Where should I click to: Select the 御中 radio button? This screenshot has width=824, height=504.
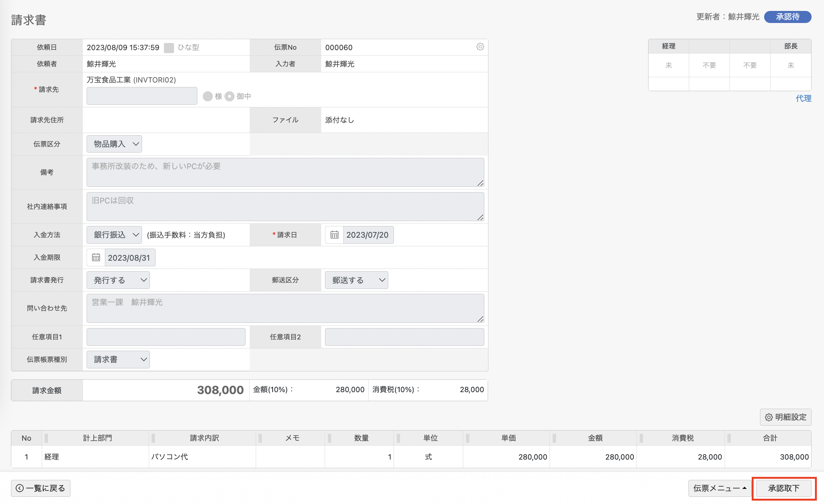(229, 96)
